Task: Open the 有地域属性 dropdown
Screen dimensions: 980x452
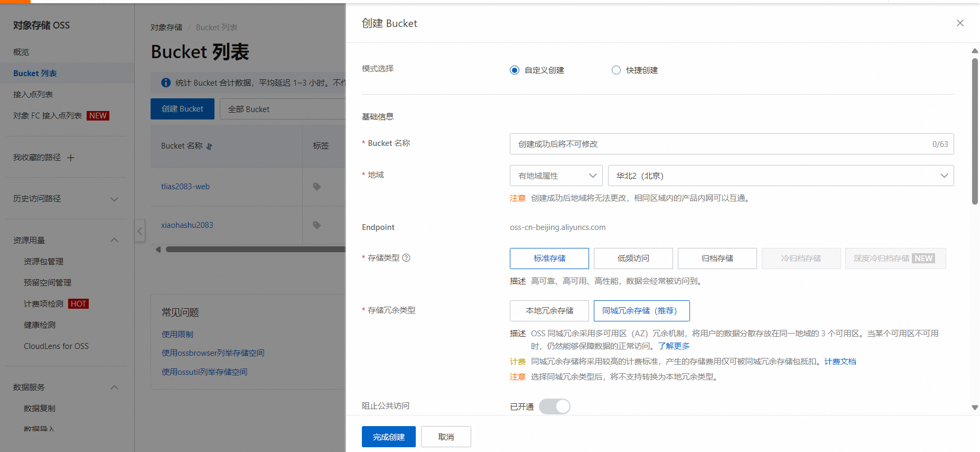Action: click(556, 176)
